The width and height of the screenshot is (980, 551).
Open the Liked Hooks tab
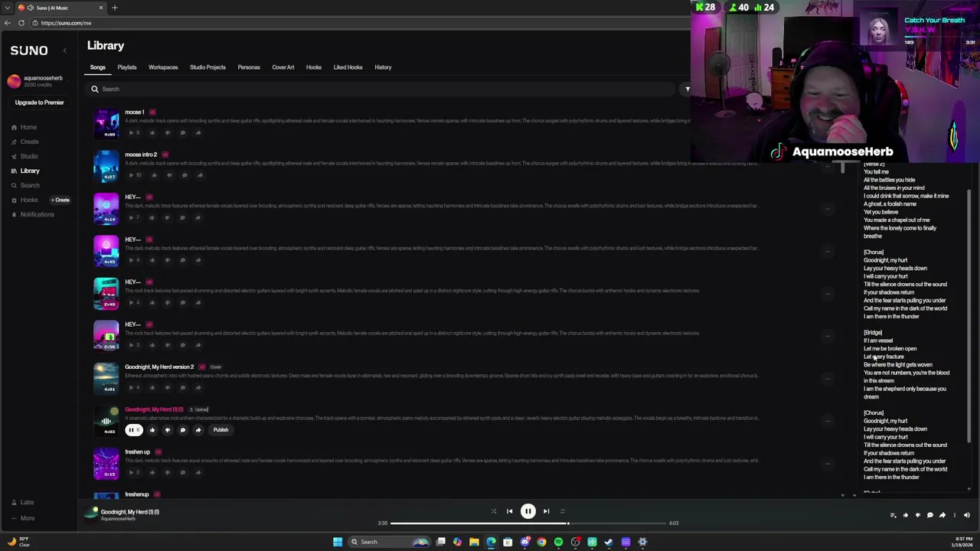(348, 67)
